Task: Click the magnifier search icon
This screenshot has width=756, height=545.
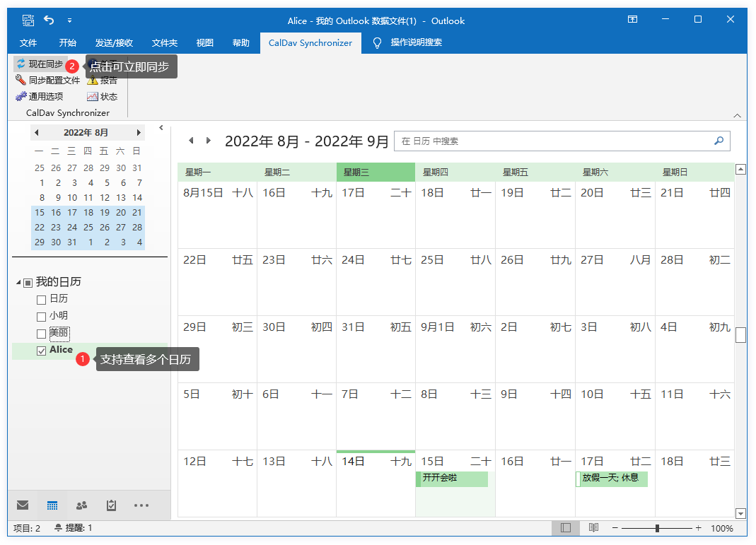Action: click(719, 141)
